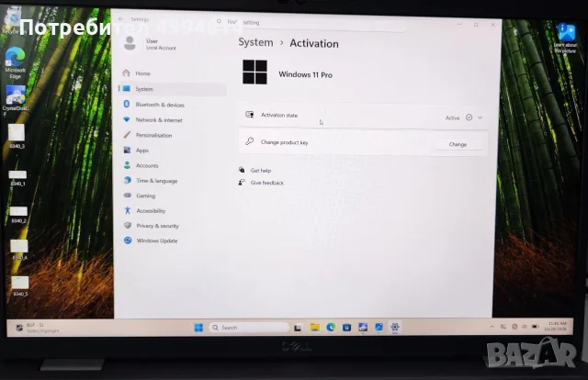Open File Explorer from taskbar
Viewport: 588px width, 380px height.
coord(314,328)
